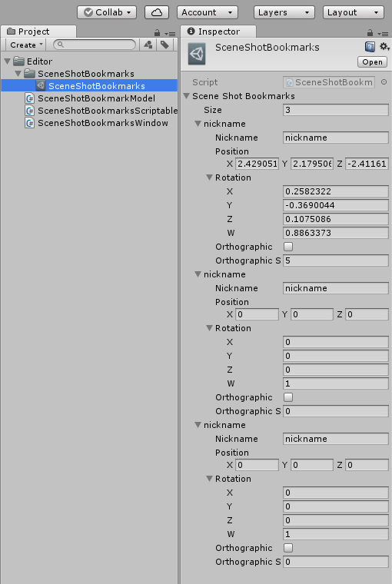Click the Project search field
This screenshot has height=584, width=392.
coord(95,45)
